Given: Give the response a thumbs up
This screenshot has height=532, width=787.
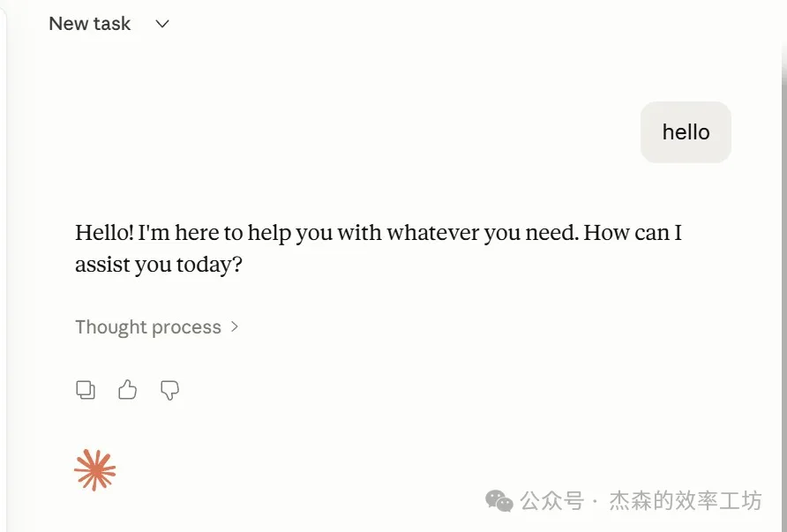Looking at the screenshot, I should pyautogui.click(x=127, y=389).
